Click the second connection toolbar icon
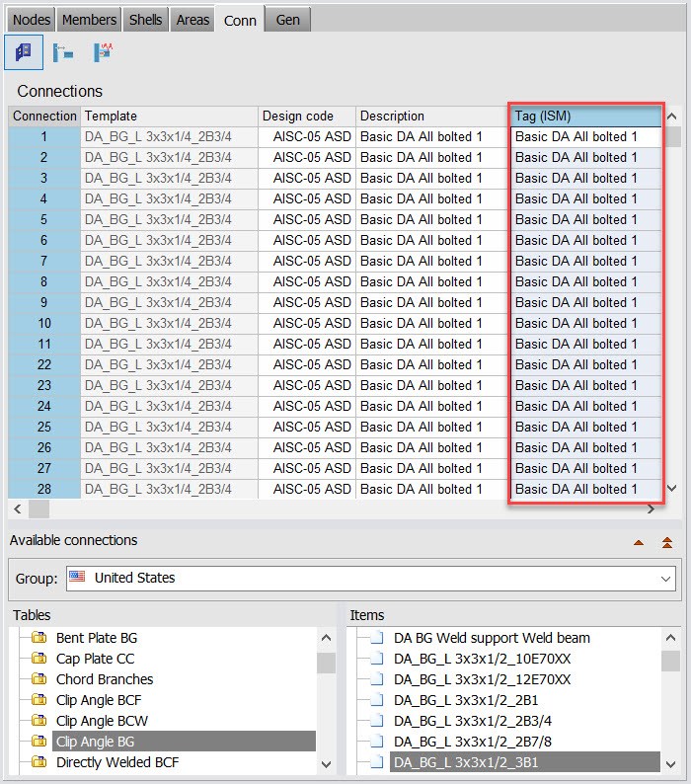This screenshot has height=784, width=691. coord(63,52)
